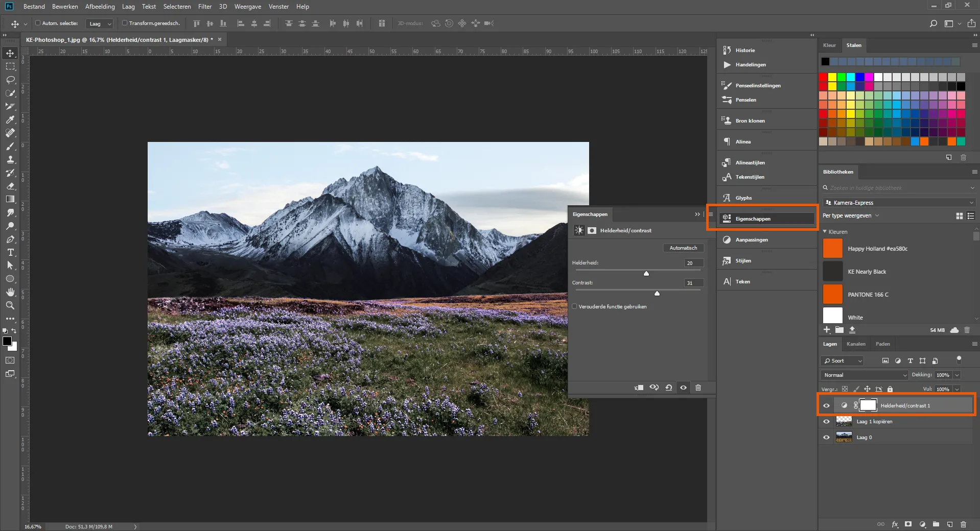
Task: Open the Venster menu
Action: (x=278, y=7)
